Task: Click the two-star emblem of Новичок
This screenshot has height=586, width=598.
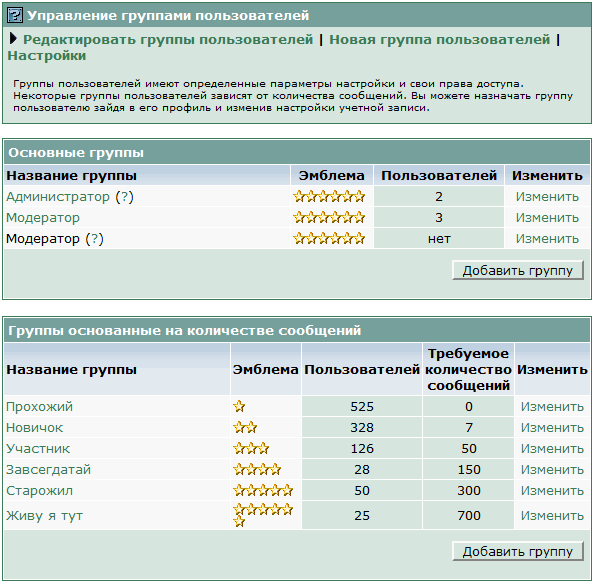Action: point(245,427)
